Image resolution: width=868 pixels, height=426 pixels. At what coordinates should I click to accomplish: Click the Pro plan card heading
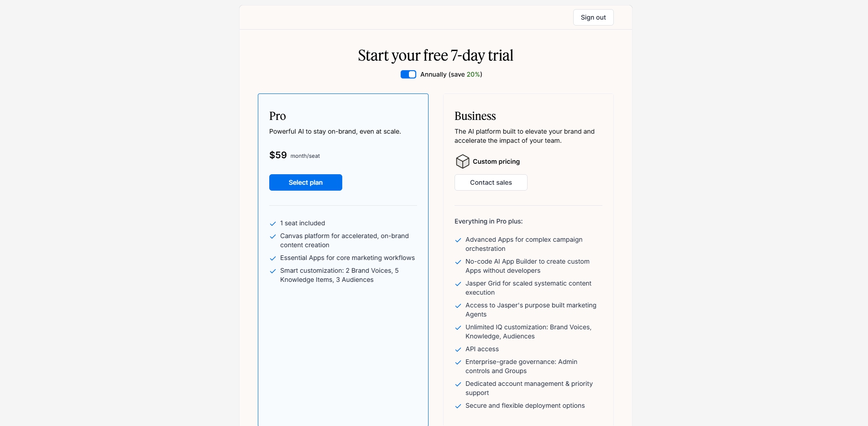point(277,116)
